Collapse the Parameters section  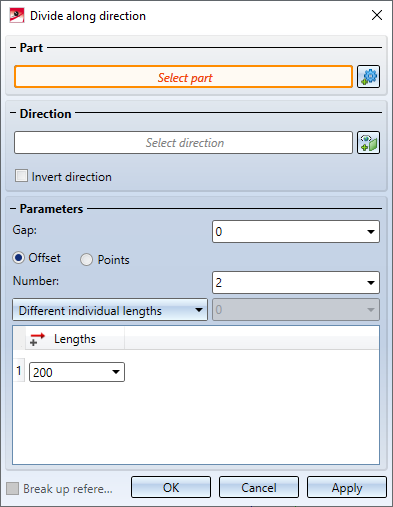(x=13, y=209)
